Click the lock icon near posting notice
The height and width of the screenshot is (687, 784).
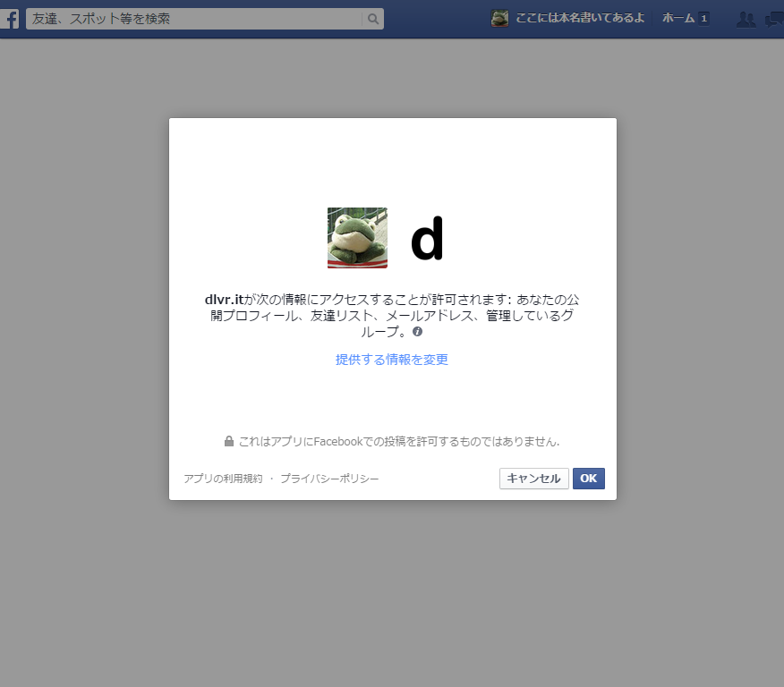(x=228, y=441)
